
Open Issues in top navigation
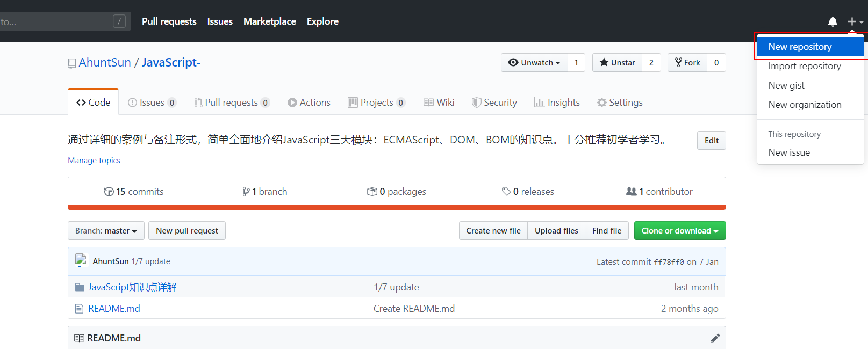(220, 21)
